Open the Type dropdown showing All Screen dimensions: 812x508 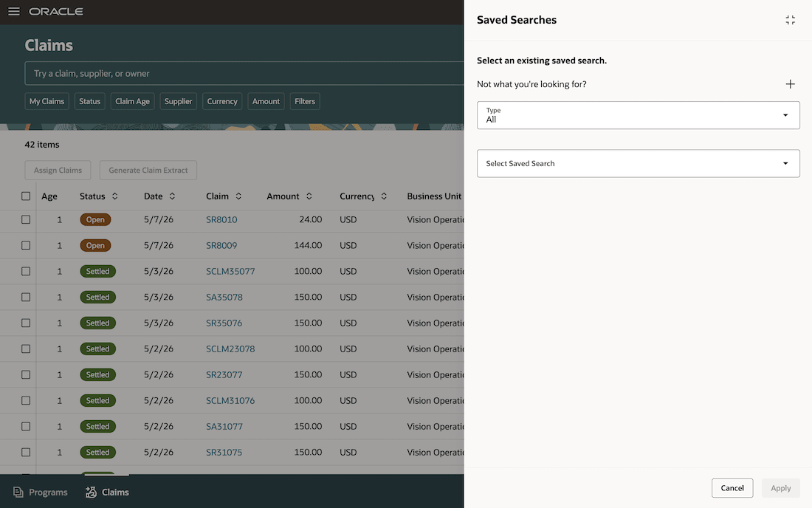(x=638, y=115)
